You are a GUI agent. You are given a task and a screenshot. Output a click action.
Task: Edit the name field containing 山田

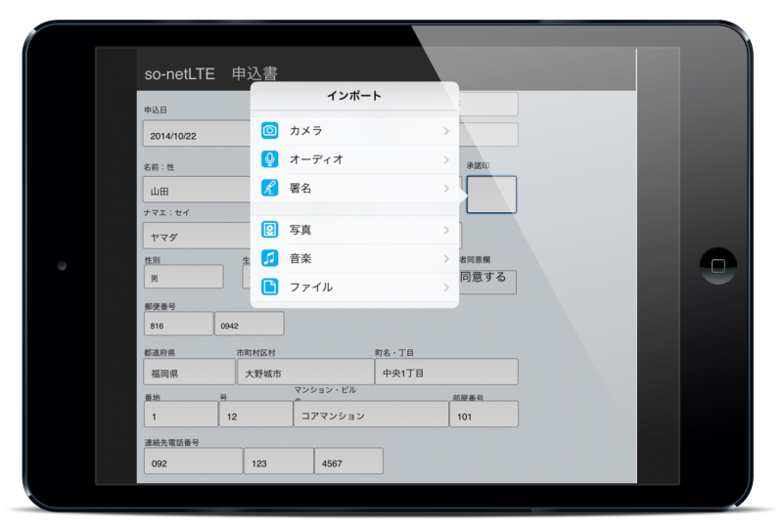point(196,190)
